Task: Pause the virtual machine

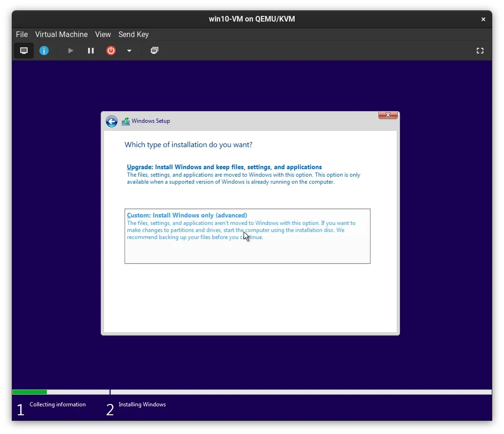Action: coord(91,51)
